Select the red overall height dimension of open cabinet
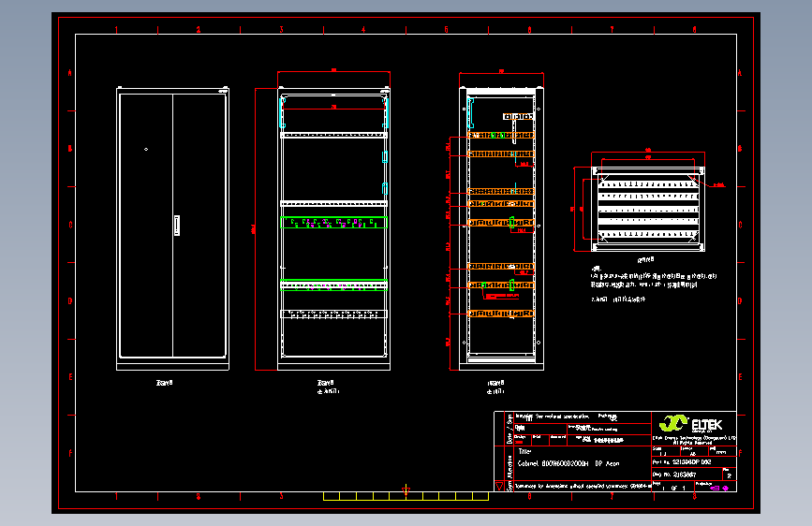The image size is (812, 526). [256, 228]
